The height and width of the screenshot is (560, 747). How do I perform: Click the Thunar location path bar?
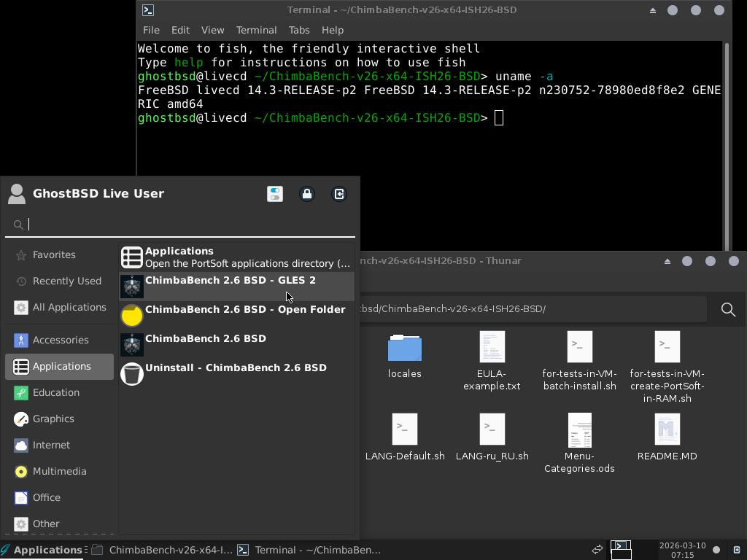(x=533, y=308)
